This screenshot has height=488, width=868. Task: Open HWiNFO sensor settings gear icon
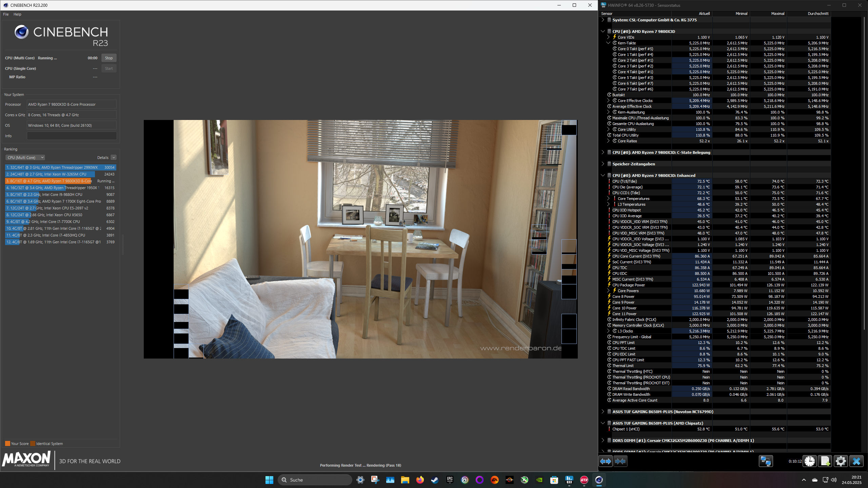pos(841,461)
